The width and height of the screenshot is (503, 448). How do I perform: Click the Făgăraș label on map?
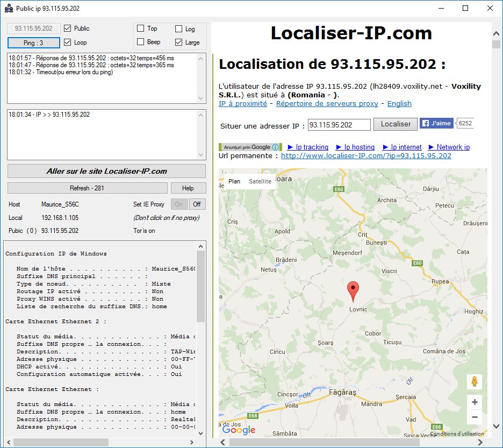342,393
